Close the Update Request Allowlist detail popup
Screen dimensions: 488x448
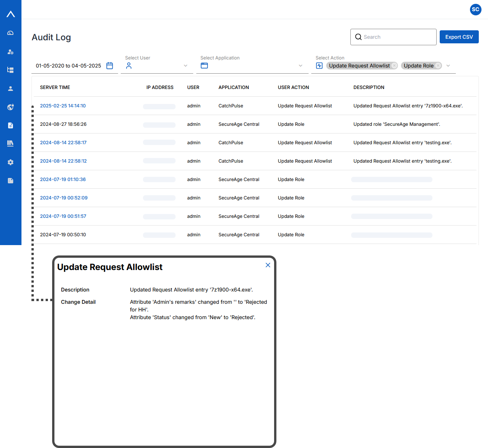268,265
